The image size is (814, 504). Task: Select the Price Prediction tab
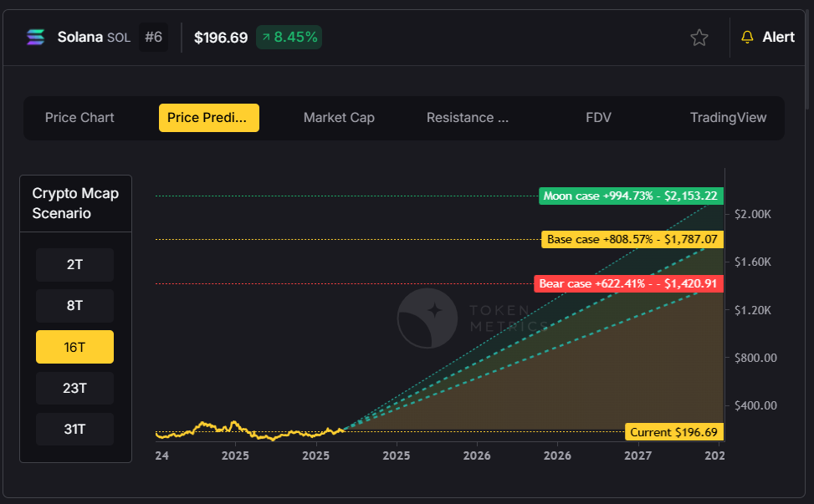click(x=208, y=118)
